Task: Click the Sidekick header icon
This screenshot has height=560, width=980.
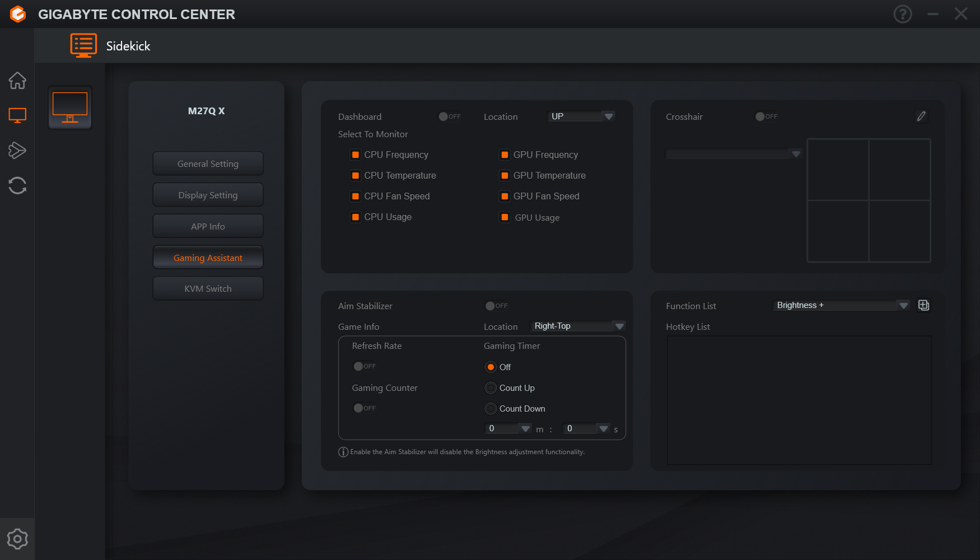Action: pos(83,45)
